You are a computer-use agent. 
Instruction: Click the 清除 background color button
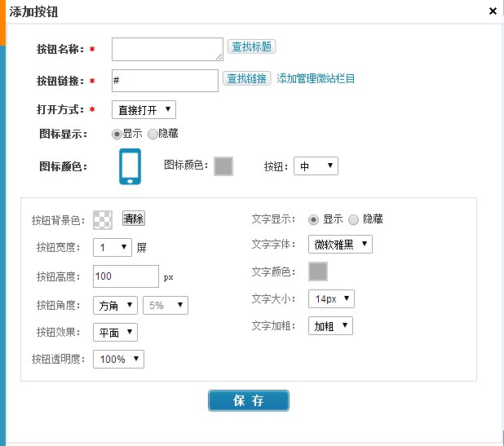(x=134, y=219)
